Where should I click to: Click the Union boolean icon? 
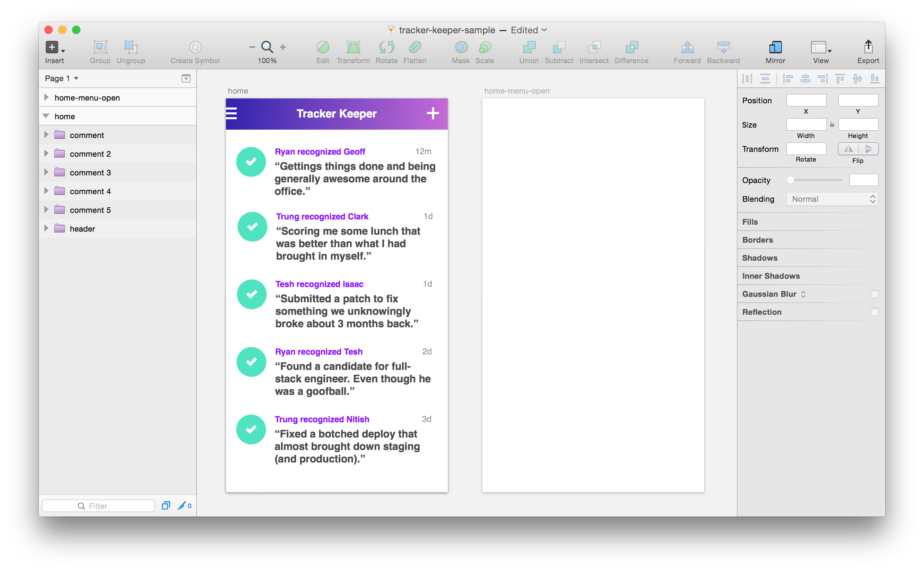[x=529, y=47]
